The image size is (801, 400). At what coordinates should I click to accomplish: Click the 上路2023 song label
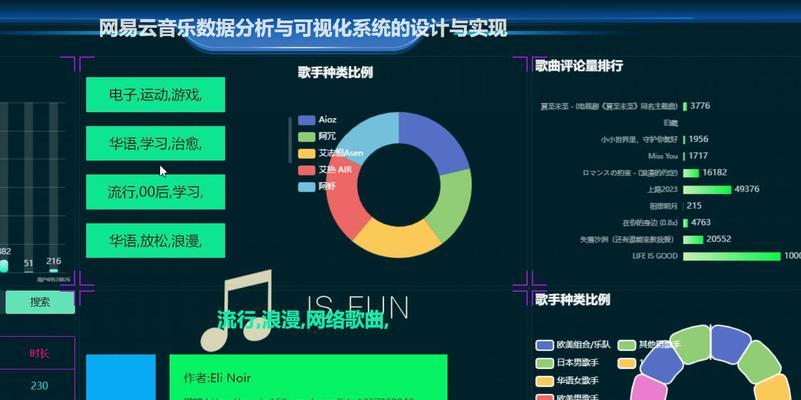pos(662,190)
